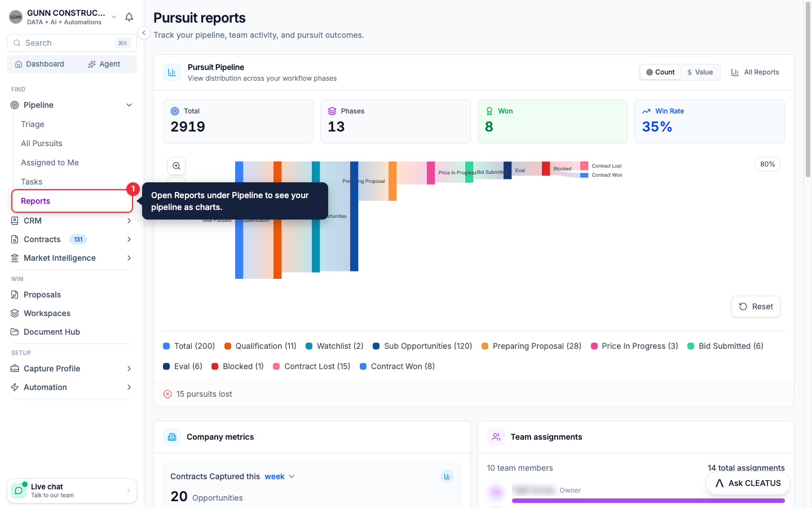The height and width of the screenshot is (508, 812).
Task: Open the Ask CLEATUS assistant
Action: pos(748,483)
